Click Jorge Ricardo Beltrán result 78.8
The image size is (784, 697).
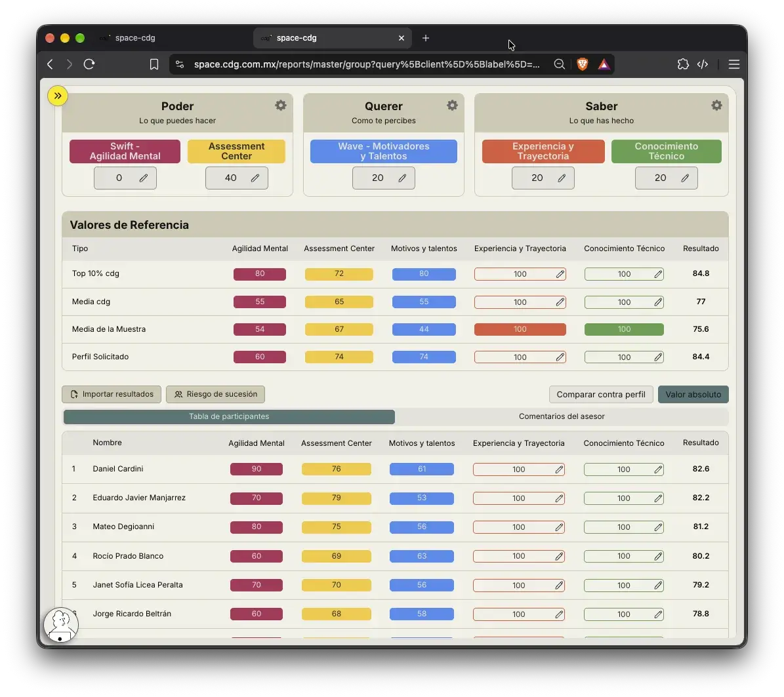[701, 614]
